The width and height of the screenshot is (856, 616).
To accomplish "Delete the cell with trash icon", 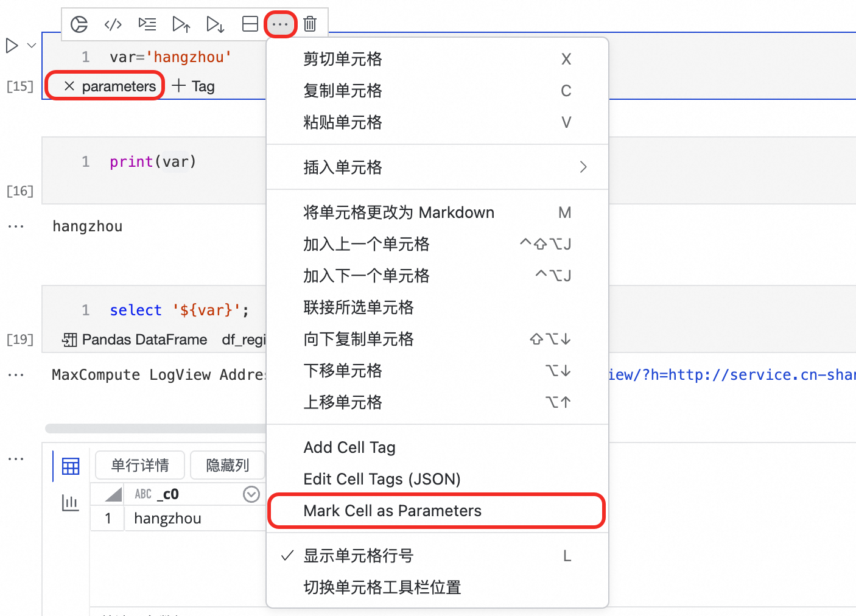I will click(x=310, y=24).
